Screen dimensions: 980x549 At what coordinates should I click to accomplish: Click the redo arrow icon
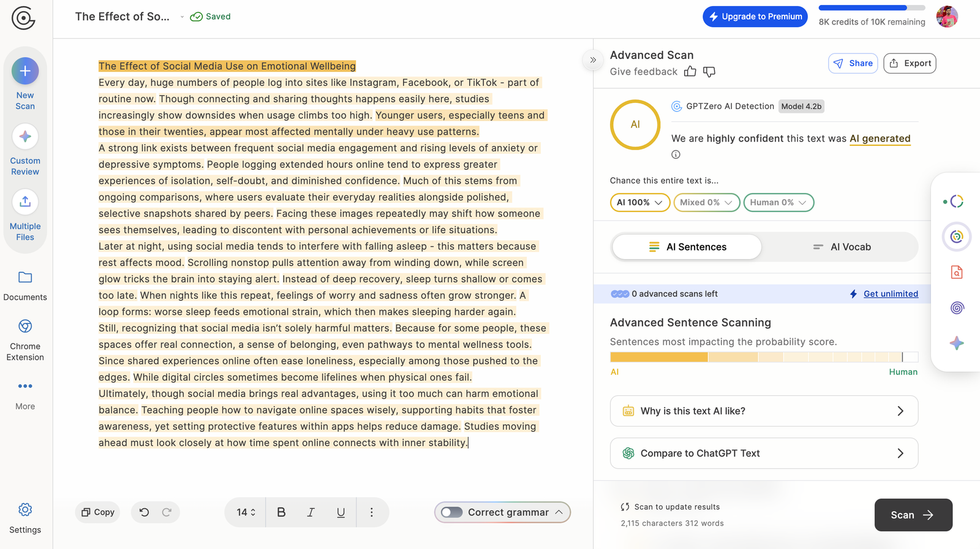(x=167, y=512)
